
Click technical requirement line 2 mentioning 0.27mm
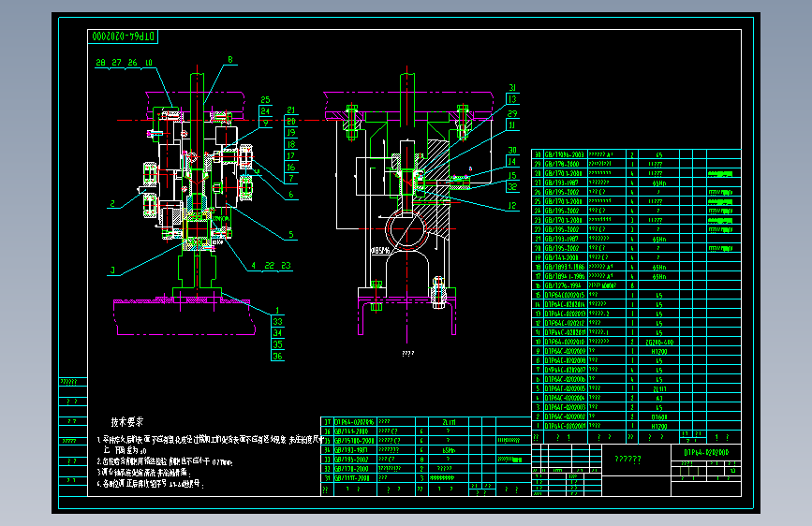point(165,461)
